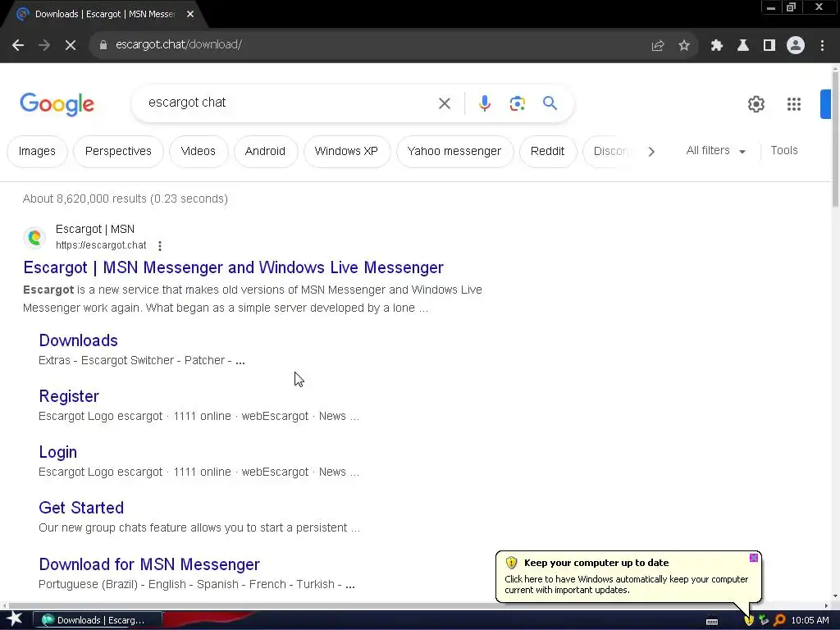Close the Downloads | Escargot tab
840x630 pixels.
(190, 14)
